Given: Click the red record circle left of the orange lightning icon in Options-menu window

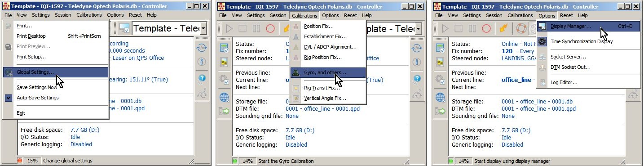Looking at the screenshot, I should coord(486,28).
